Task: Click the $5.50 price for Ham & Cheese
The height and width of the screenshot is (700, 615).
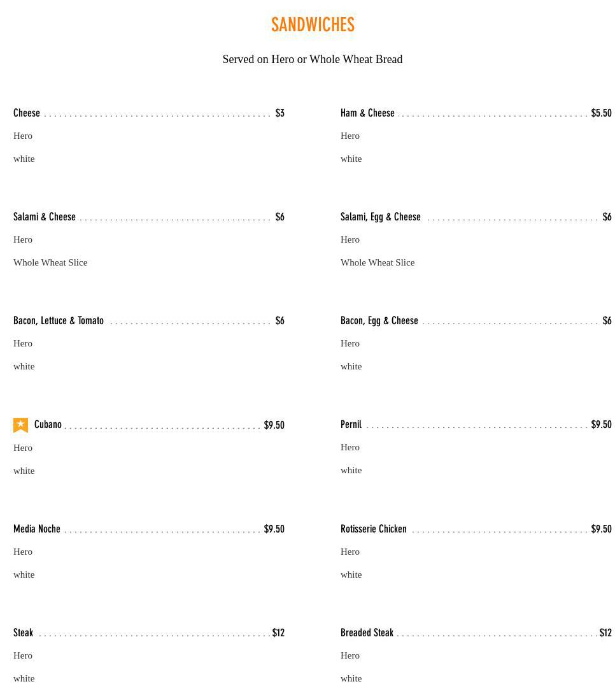Action: (601, 113)
